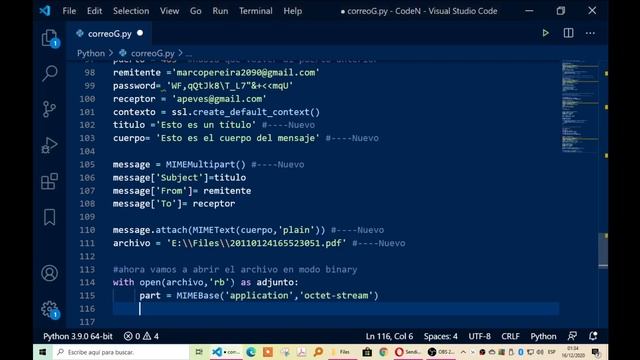Open Task View on the taskbar
Viewport: 640px width, 360px height.
click(199, 352)
